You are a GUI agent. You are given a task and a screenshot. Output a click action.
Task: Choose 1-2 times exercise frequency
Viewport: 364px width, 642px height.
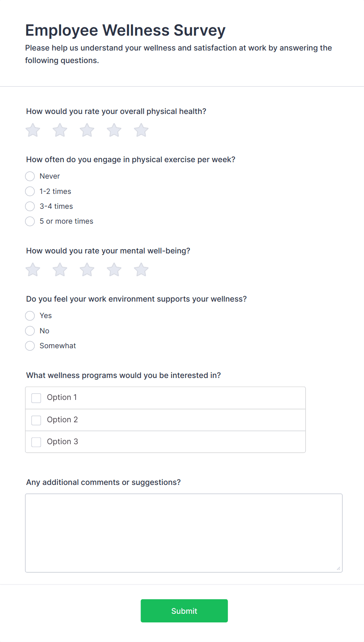[30, 191]
